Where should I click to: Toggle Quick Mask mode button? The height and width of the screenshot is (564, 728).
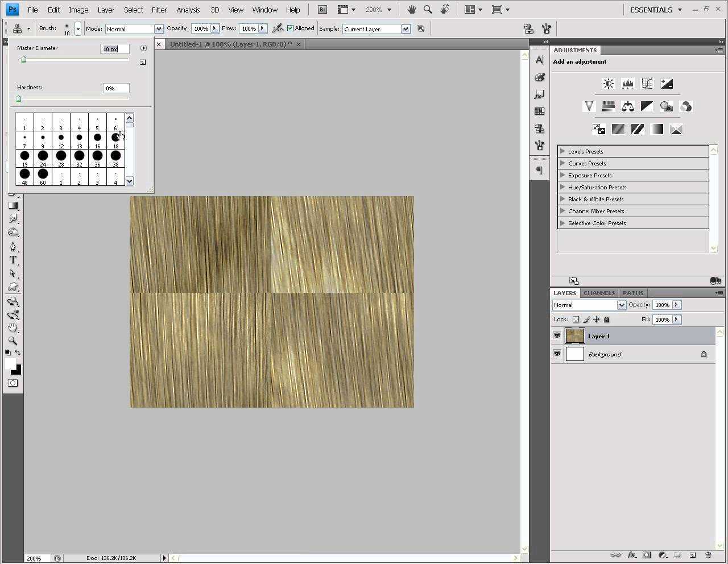click(13, 383)
